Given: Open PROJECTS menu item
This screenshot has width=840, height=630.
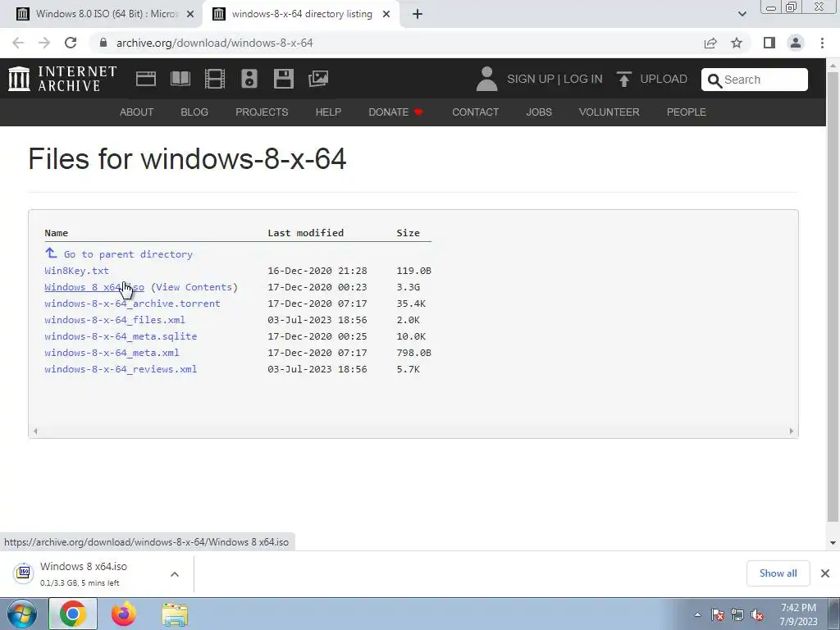Looking at the screenshot, I should tap(262, 112).
